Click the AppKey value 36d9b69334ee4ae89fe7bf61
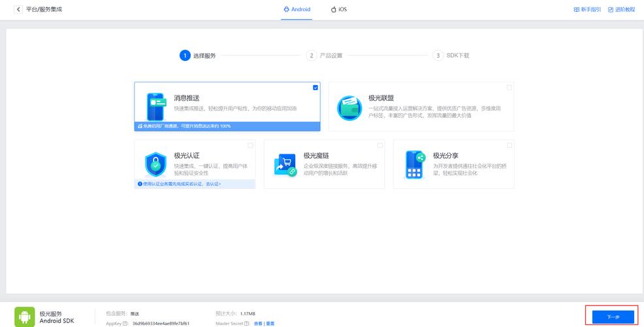 coord(161,324)
